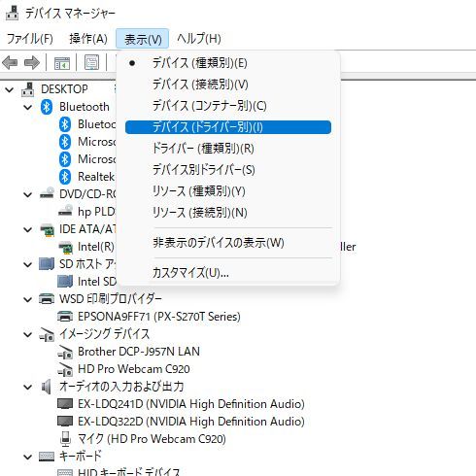
Task: Select the hp PLDS drive entry text
Action: tap(96, 212)
